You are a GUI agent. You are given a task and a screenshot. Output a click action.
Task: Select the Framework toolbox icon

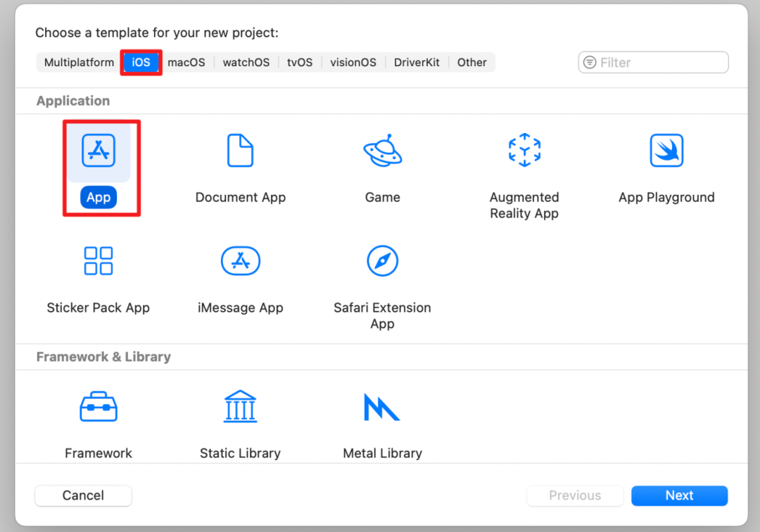click(99, 407)
